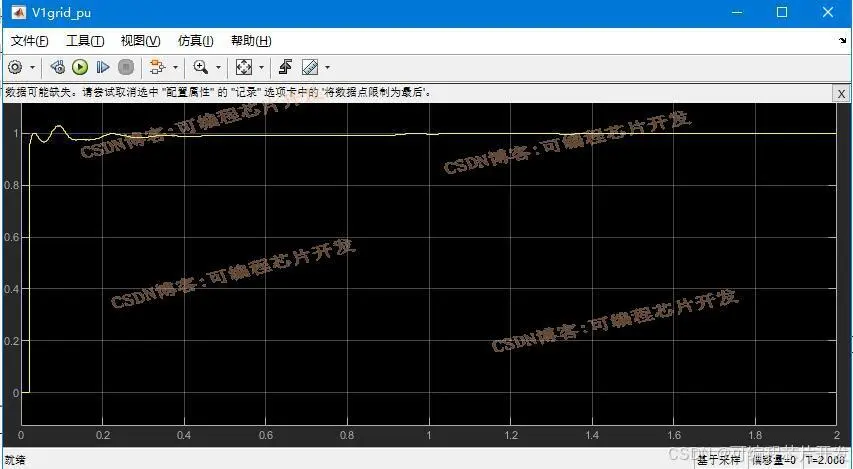The width and height of the screenshot is (853, 469).
Task: Dismiss the data missing warning with X
Action: [841, 94]
